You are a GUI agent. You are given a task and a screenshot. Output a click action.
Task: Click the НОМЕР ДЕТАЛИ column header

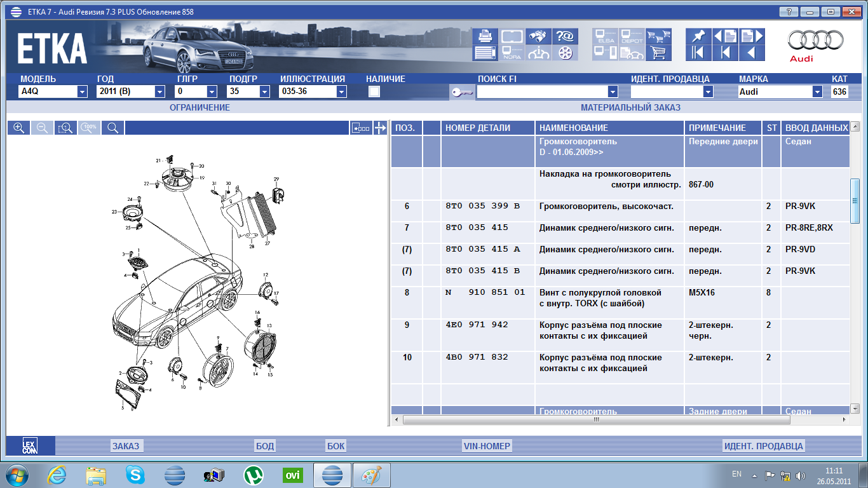pyautogui.click(x=487, y=128)
